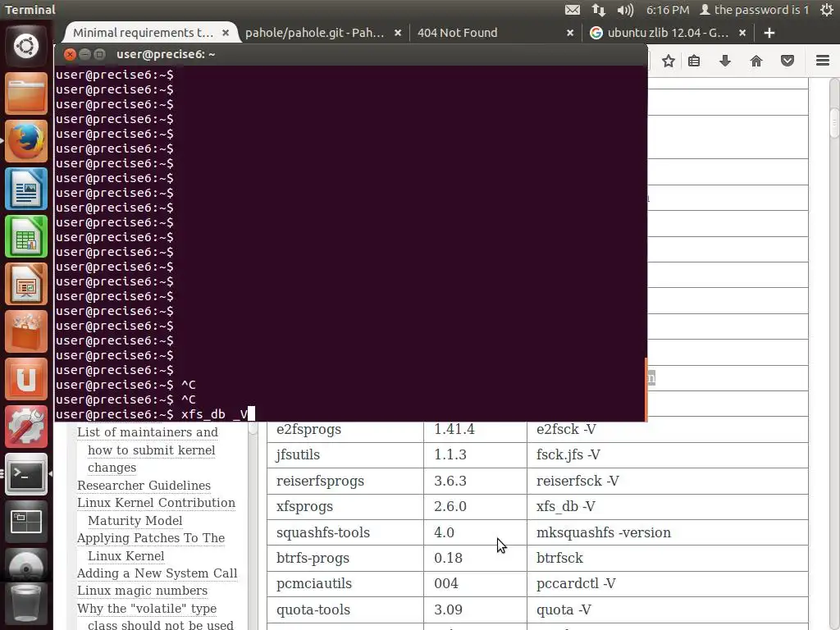Open the session power gear menu
Screen dimensions: 840x630
(827, 10)
